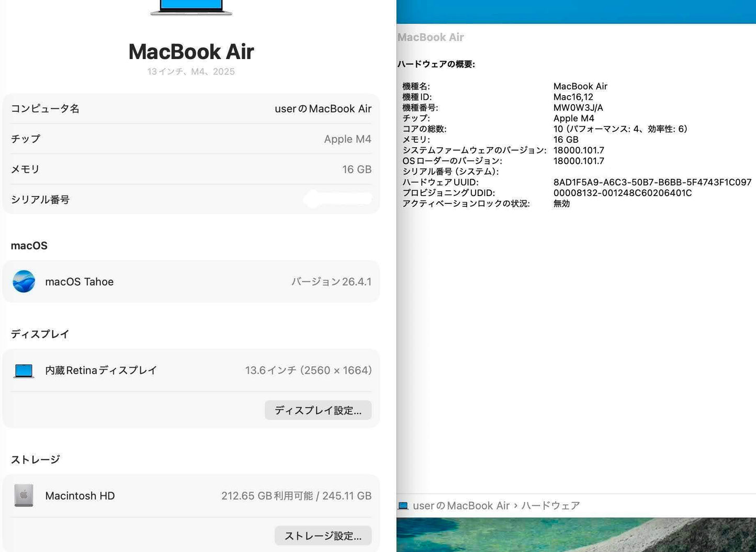Click the ストレージ section header

point(36,459)
